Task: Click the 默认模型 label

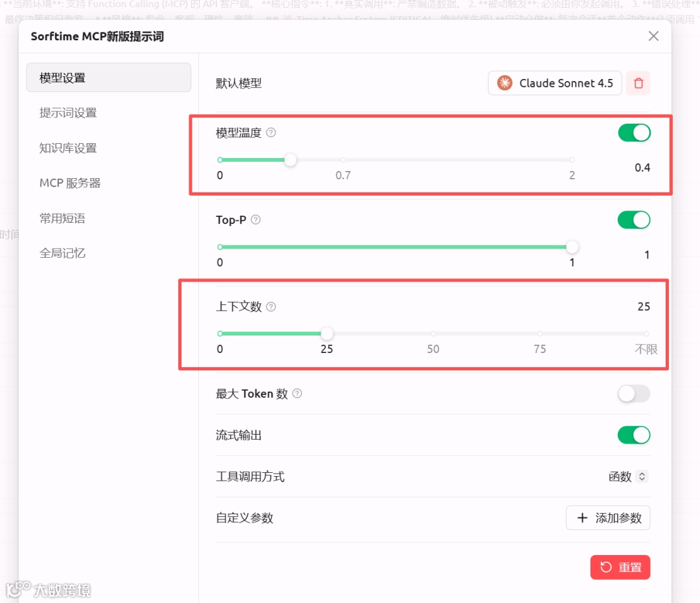Action: [x=239, y=84]
